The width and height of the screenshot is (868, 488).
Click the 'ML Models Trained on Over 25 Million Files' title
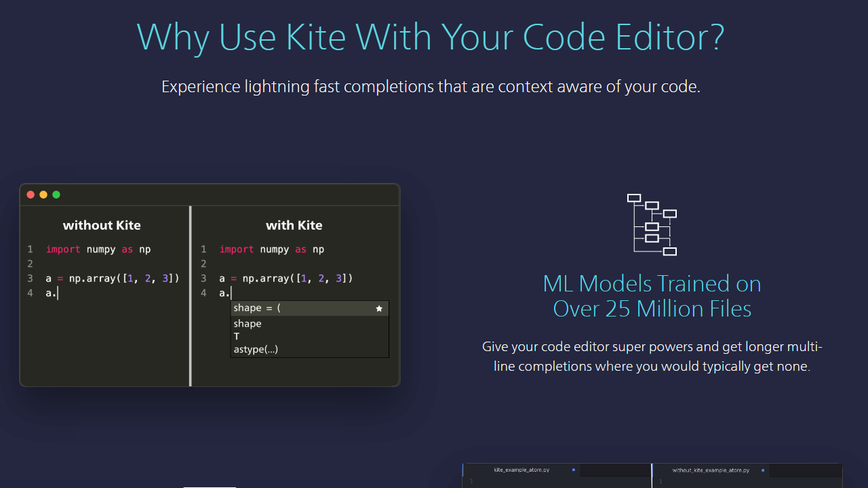point(652,296)
